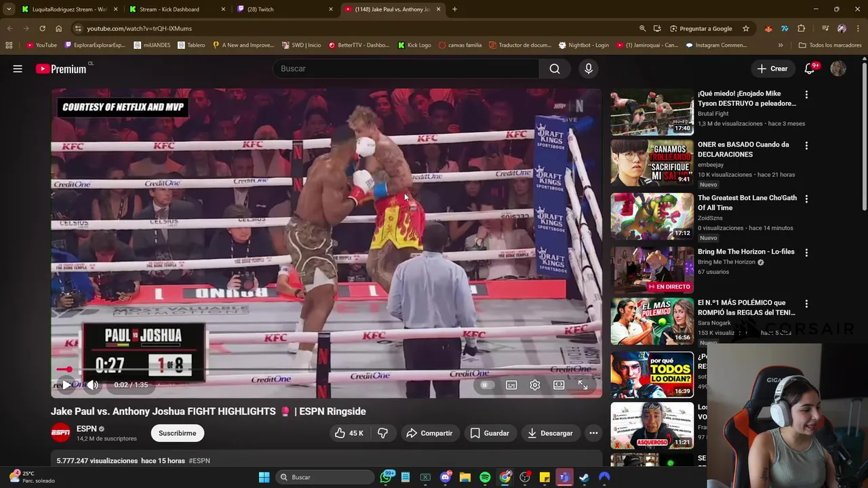The width and height of the screenshot is (868, 488).
Task: Go to the browser home page
Action: click(58, 28)
